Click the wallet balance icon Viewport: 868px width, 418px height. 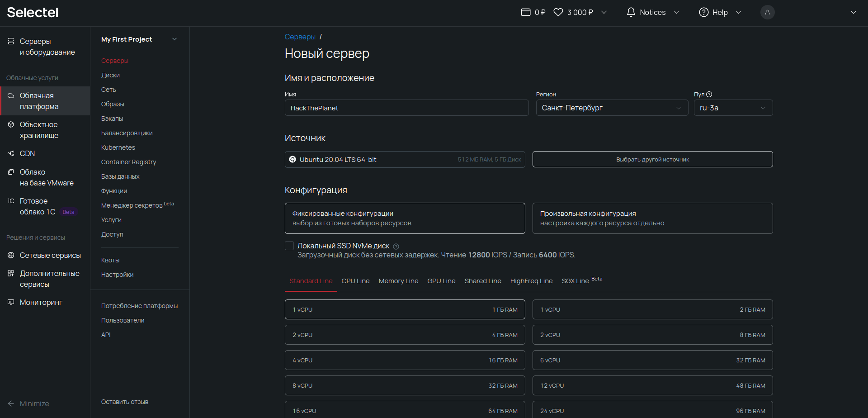click(525, 12)
